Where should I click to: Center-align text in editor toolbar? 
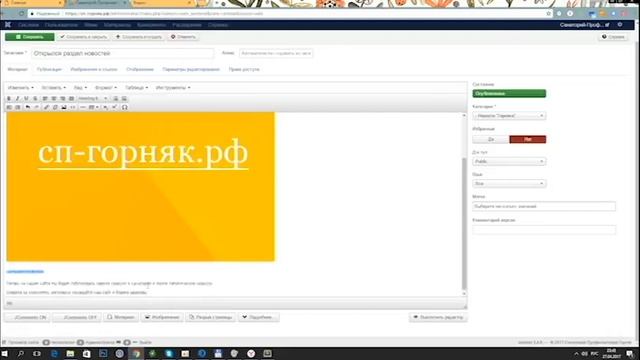pyautogui.click(x=54, y=98)
